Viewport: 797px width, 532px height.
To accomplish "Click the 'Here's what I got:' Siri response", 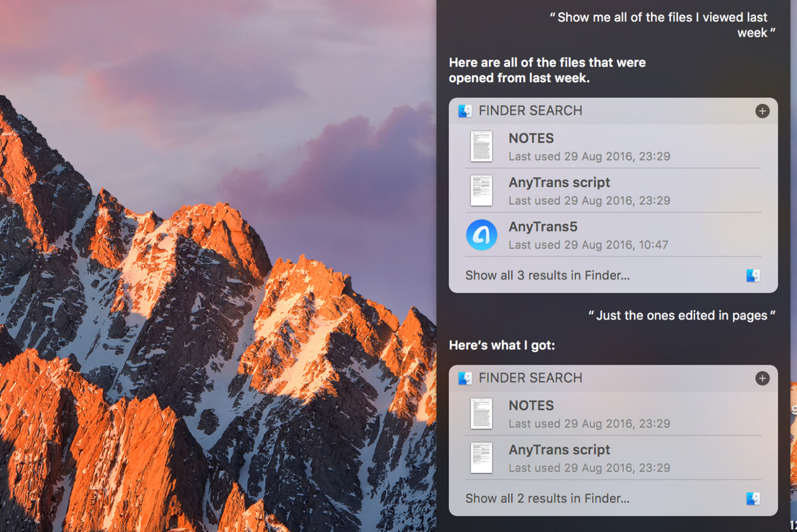I will pos(502,346).
